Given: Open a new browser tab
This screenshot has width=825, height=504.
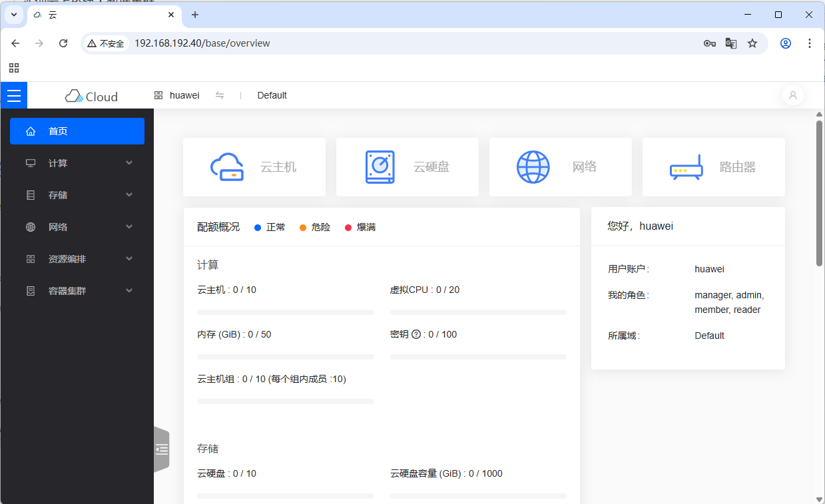Looking at the screenshot, I should (195, 15).
